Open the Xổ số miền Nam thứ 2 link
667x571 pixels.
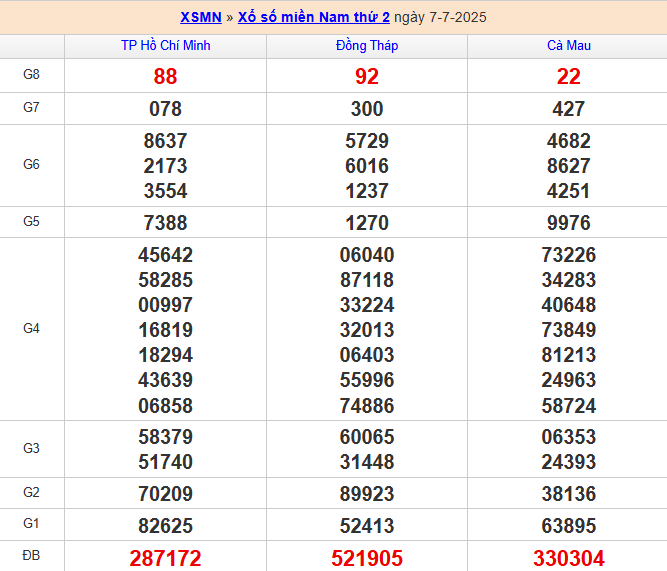(314, 17)
